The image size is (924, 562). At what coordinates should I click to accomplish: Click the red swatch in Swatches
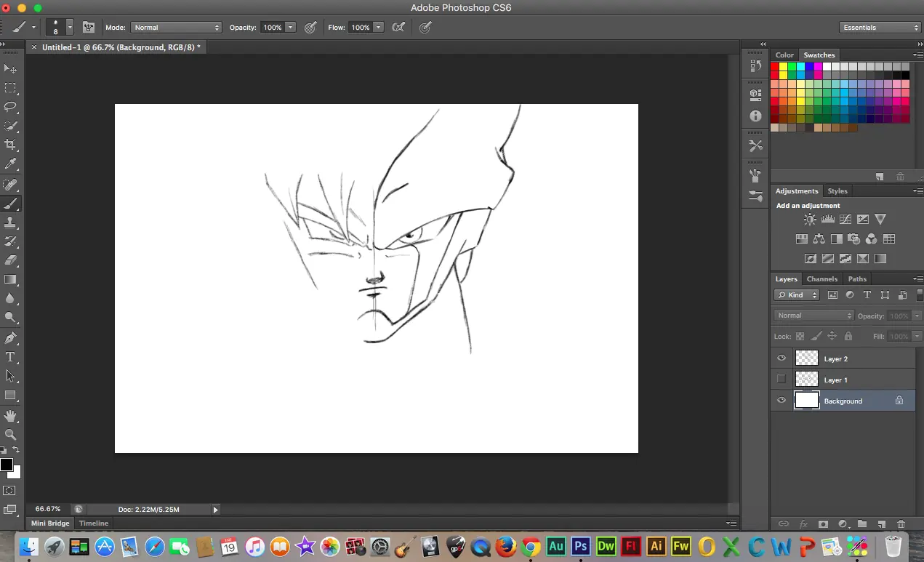[775, 66]
